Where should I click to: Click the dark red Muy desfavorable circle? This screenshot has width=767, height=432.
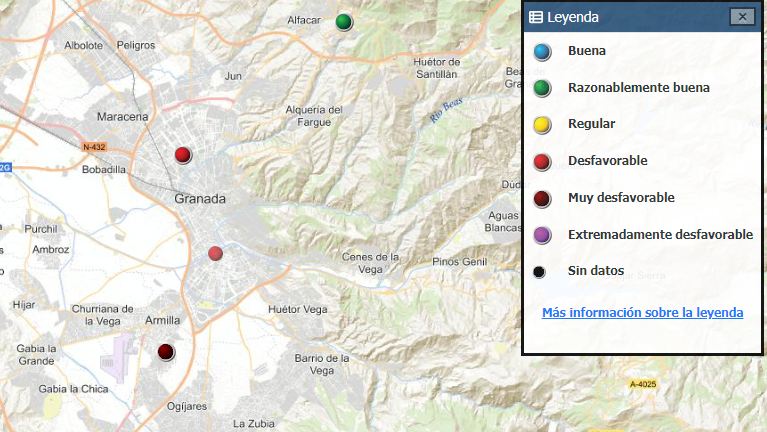coord(541,199)
